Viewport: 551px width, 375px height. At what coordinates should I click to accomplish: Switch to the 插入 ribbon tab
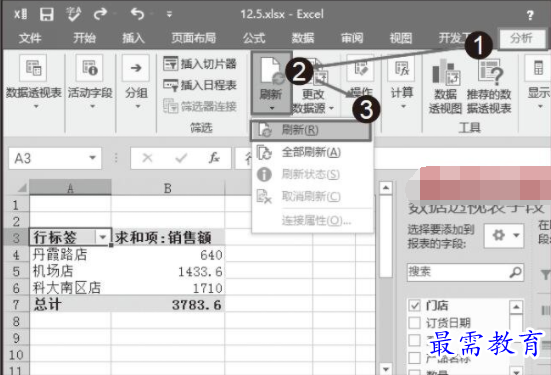(133, 38)
